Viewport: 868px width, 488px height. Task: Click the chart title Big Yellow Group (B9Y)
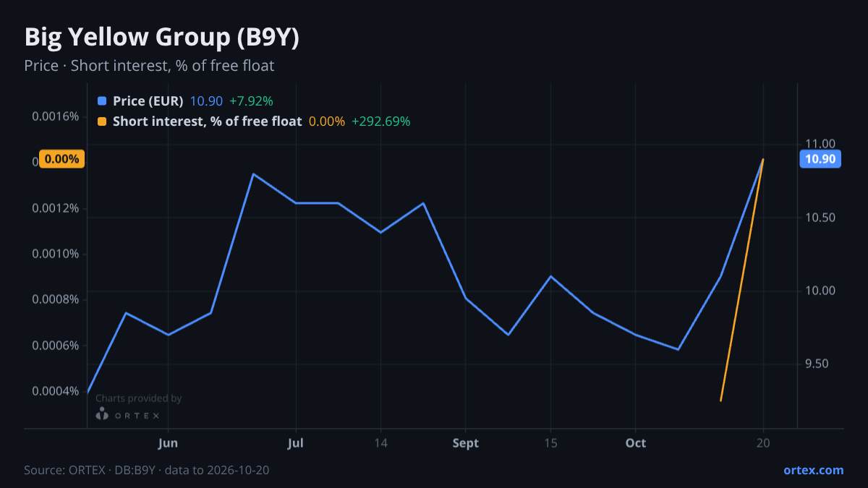coord(162,38)
